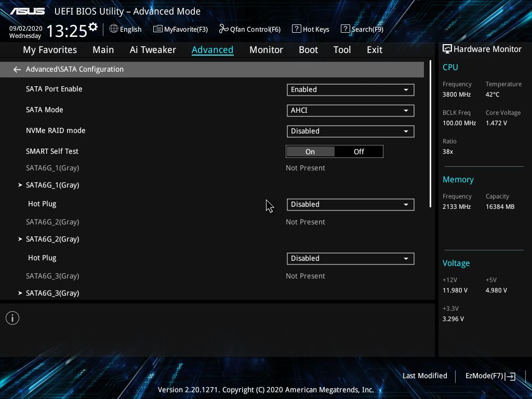Click the Qfan fan icon
This screenshot has height=399, width=532.
(223, 29)
